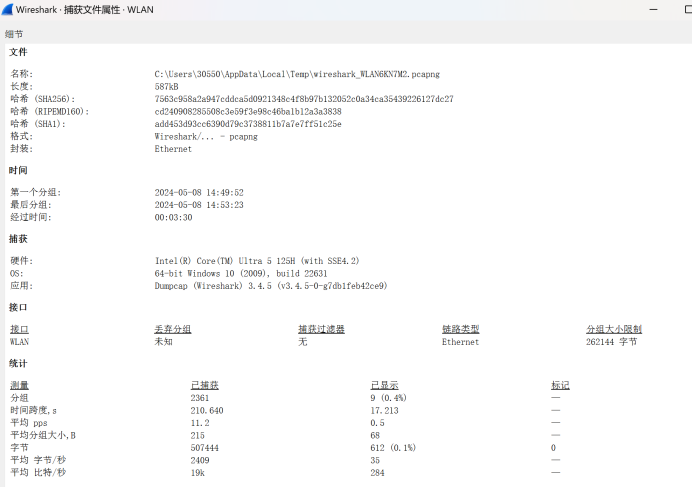Screen dimensions: 693x487
Task: Select captured time span 210.640
Action: pyautogui.click(x=207, y=411)
